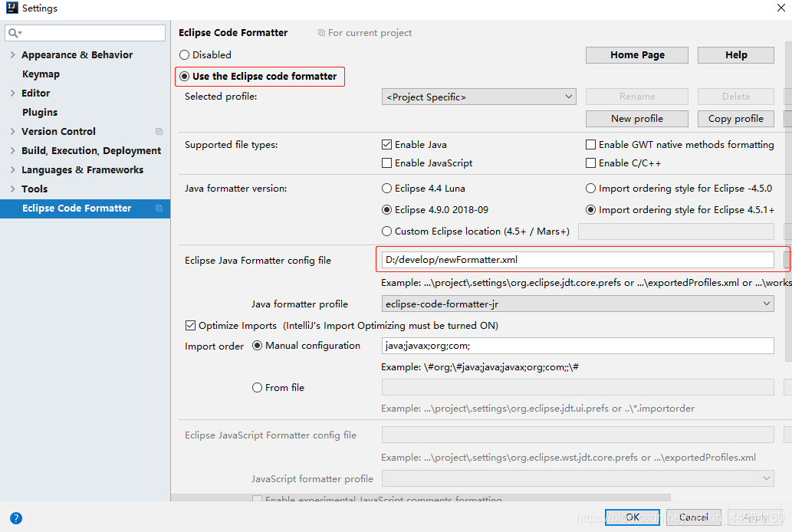Toggle the Enable Java checkbox
This screenshot has width=792, height=532.
click(387, 144)
